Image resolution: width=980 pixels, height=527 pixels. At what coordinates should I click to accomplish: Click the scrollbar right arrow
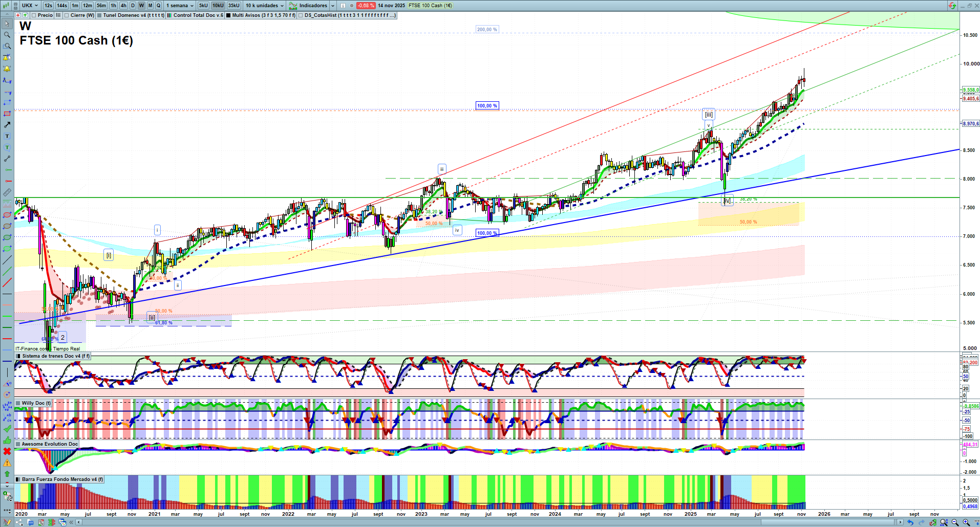pyautogui.click(x=901, y=522)
